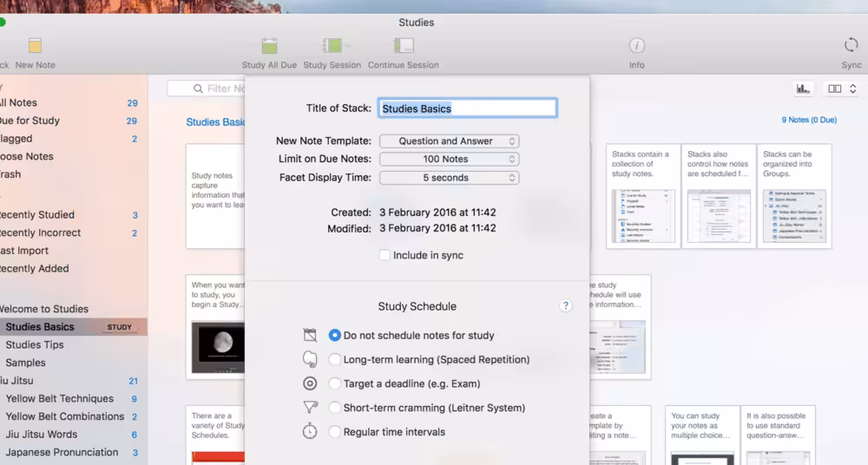Image resolution: width=868 pixels, height=465 pixels.
Task: Open note 'There are a variety of Study Schedules'
Action: coord(216,436)
